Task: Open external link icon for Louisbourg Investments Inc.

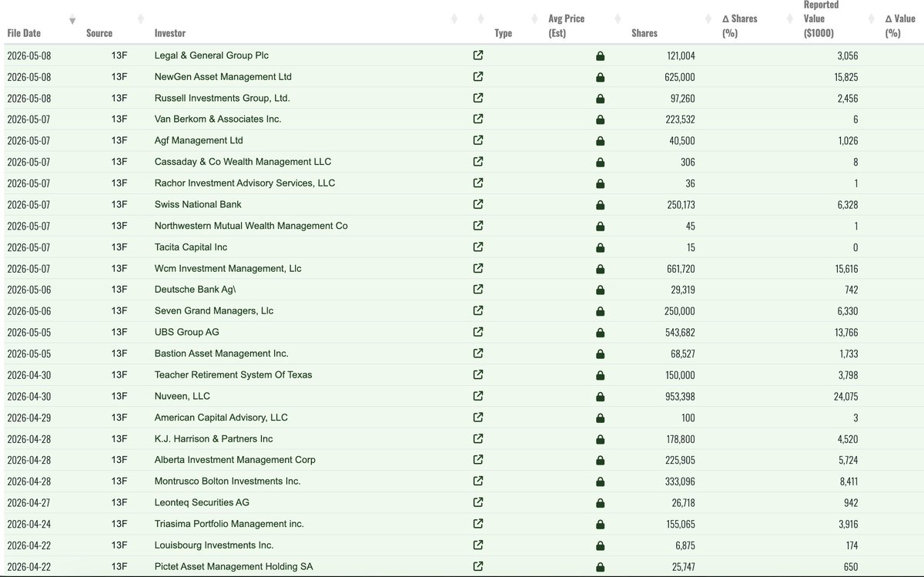Action: point(478,545)
